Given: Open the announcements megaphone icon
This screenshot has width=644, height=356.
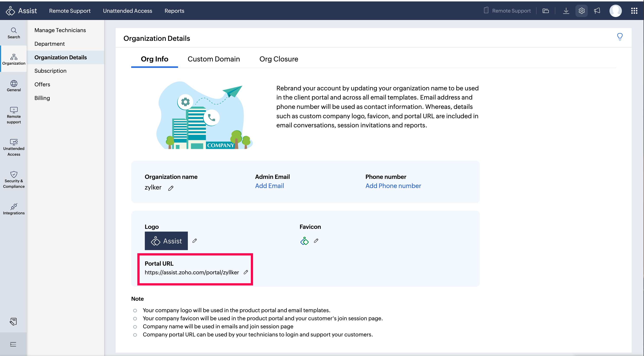Looking at the screenshot, I should point(597,11).
